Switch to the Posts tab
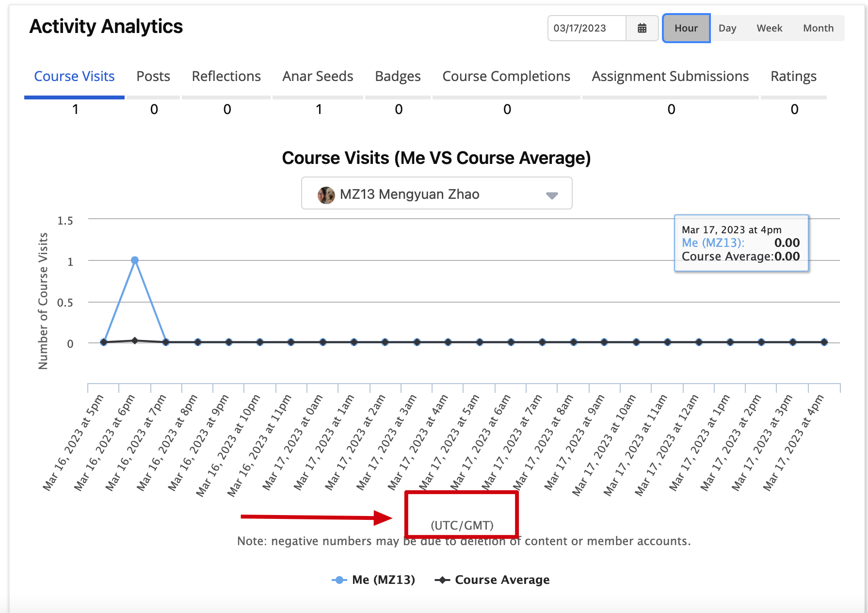Screen dimensions: 868x613 (x=153, y=77)
